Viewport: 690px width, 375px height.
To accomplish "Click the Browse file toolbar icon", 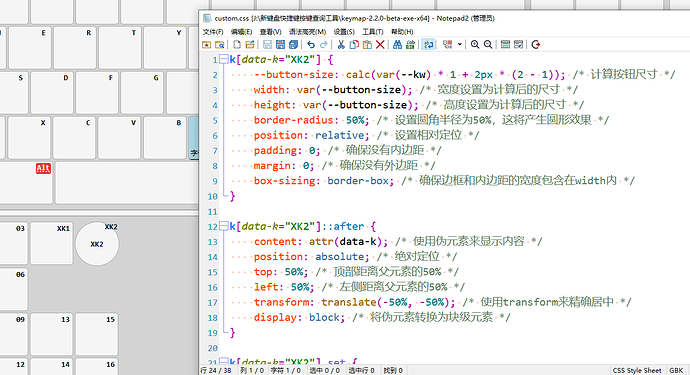I will point(219,44).
